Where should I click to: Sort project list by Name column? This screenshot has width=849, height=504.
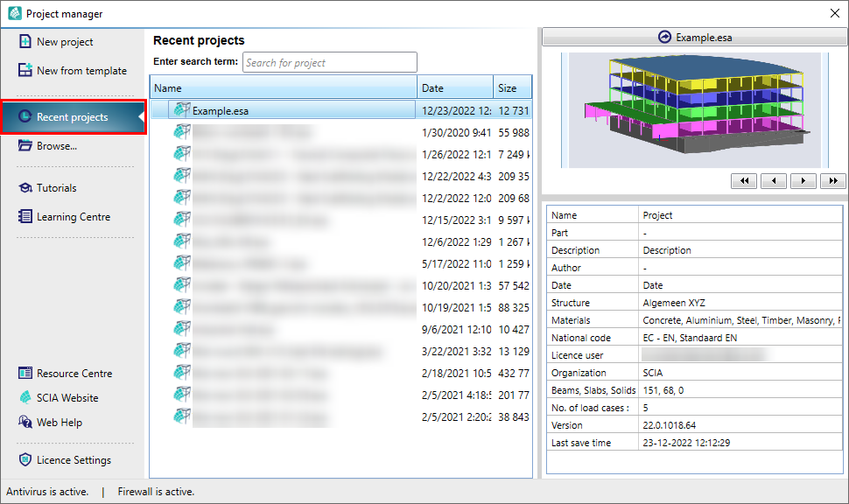(284, 88)
